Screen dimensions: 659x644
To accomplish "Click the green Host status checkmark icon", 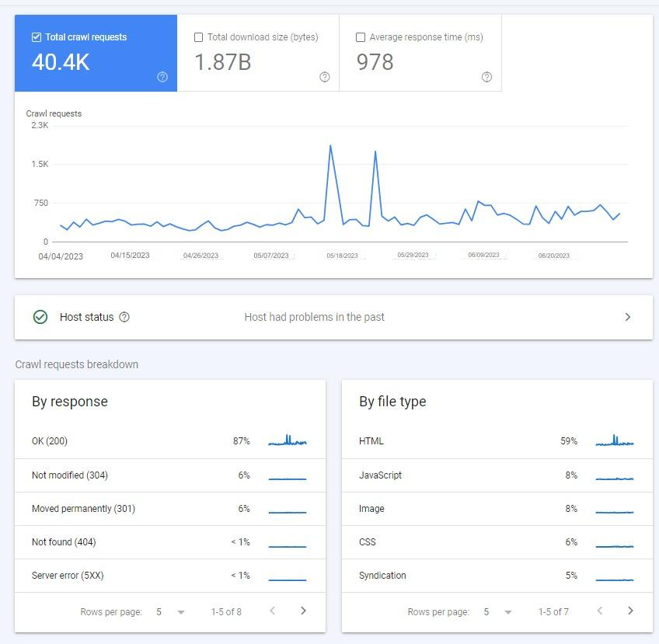I will [x=40, y=317].
